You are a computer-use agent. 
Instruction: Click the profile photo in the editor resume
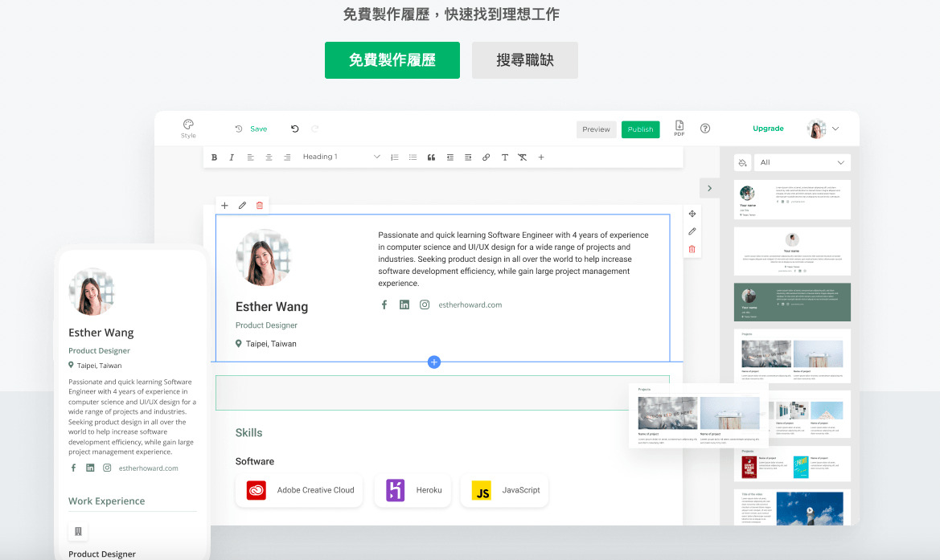[264, 258]
